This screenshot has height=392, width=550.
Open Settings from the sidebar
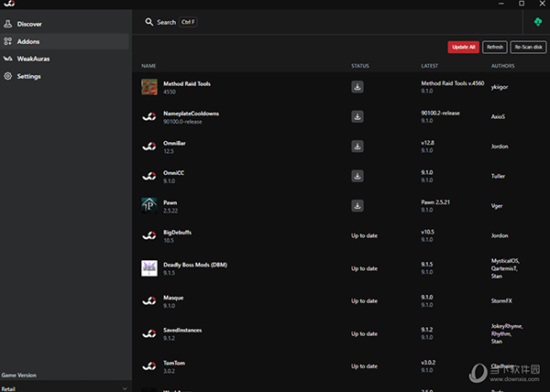pos(64,76)
